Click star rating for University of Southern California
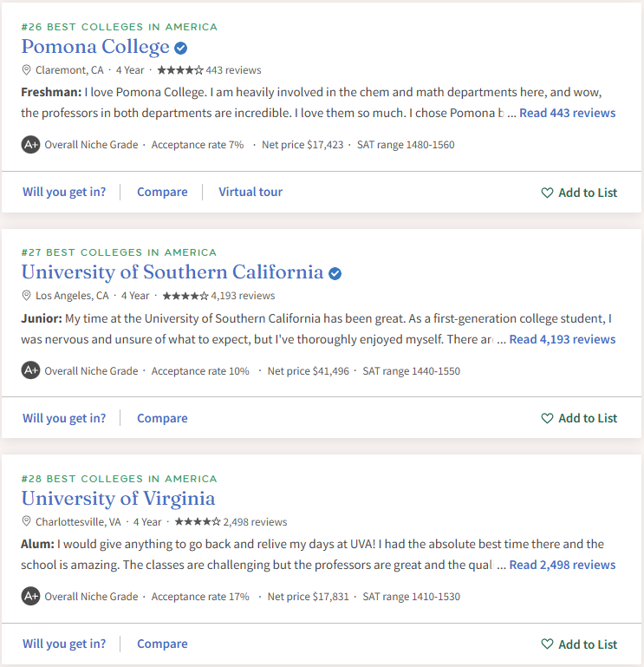 185,296
